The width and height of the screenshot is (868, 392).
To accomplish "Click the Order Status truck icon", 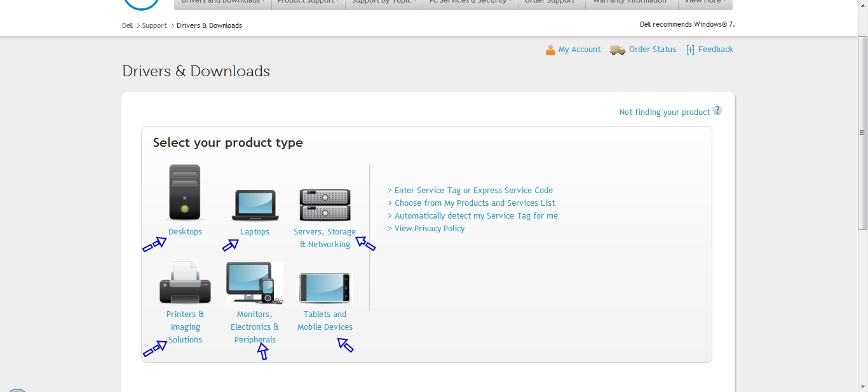I will [x=618, y=50].
